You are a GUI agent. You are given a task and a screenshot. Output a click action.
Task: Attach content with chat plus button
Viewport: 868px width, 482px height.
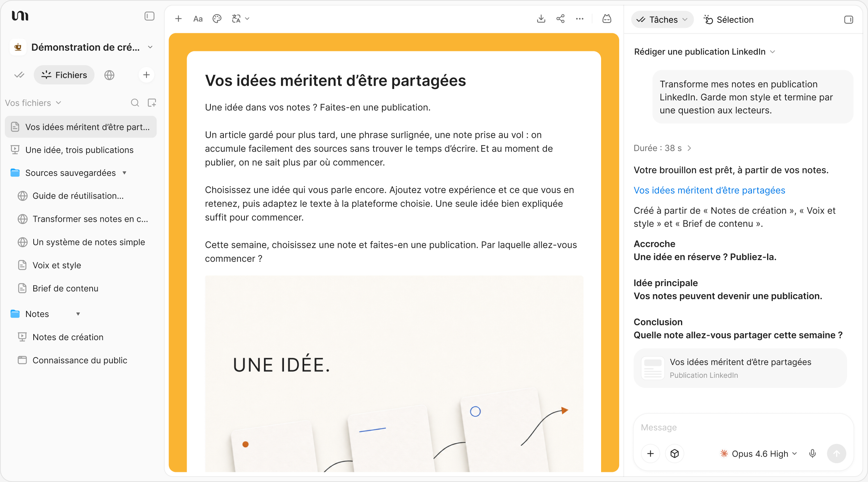click(650, 453)
